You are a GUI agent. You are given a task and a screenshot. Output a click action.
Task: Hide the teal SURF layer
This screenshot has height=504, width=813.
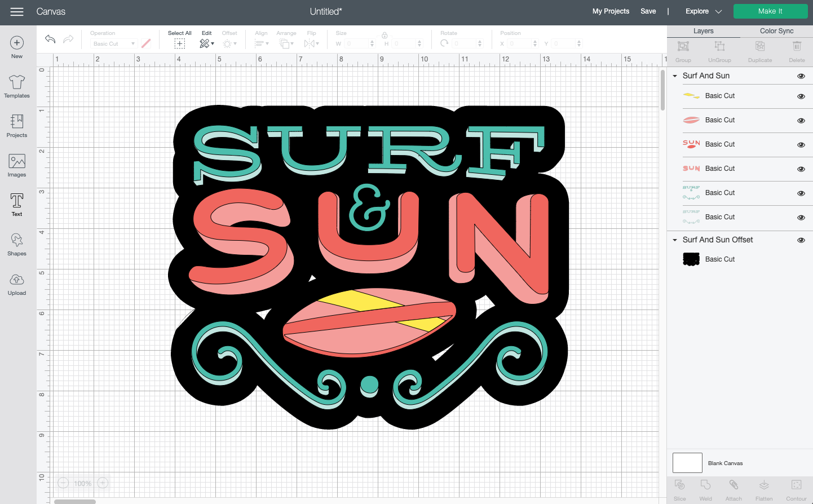801,193
